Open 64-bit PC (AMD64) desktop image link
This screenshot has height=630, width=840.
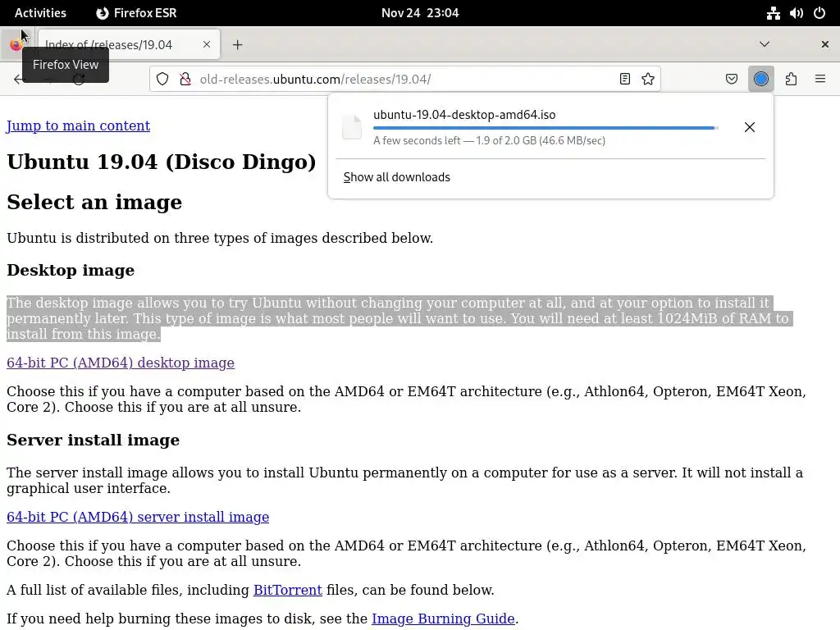[x=121, y=363]
